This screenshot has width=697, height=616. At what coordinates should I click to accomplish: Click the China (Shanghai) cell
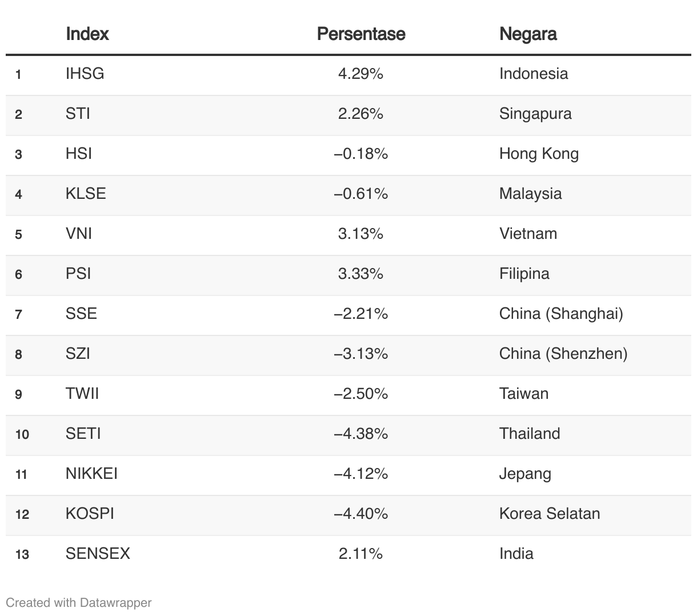click(561, 314)
